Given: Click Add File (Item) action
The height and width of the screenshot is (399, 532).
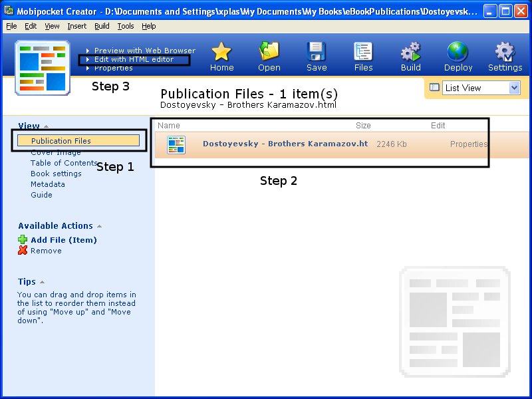Looking at the screenshot, I should (64, 240).
